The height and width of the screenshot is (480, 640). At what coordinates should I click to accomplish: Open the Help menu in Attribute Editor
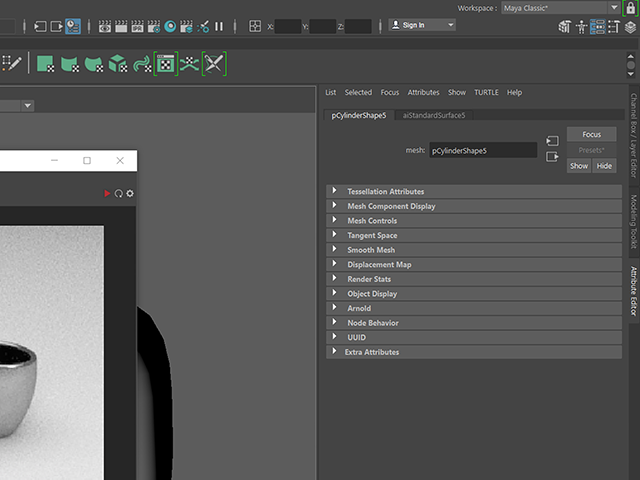click(514, 93)
